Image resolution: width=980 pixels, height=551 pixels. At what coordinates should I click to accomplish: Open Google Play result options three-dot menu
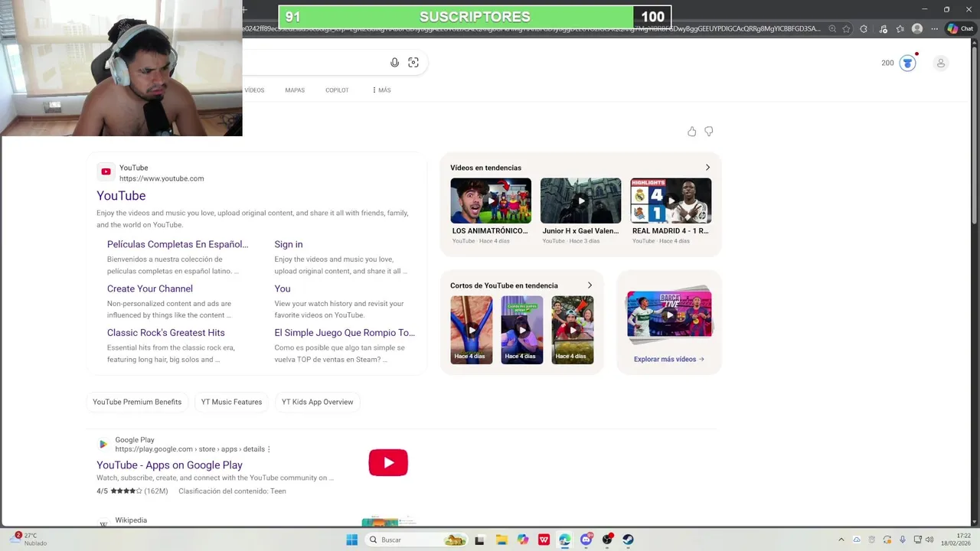pos(269,449)
